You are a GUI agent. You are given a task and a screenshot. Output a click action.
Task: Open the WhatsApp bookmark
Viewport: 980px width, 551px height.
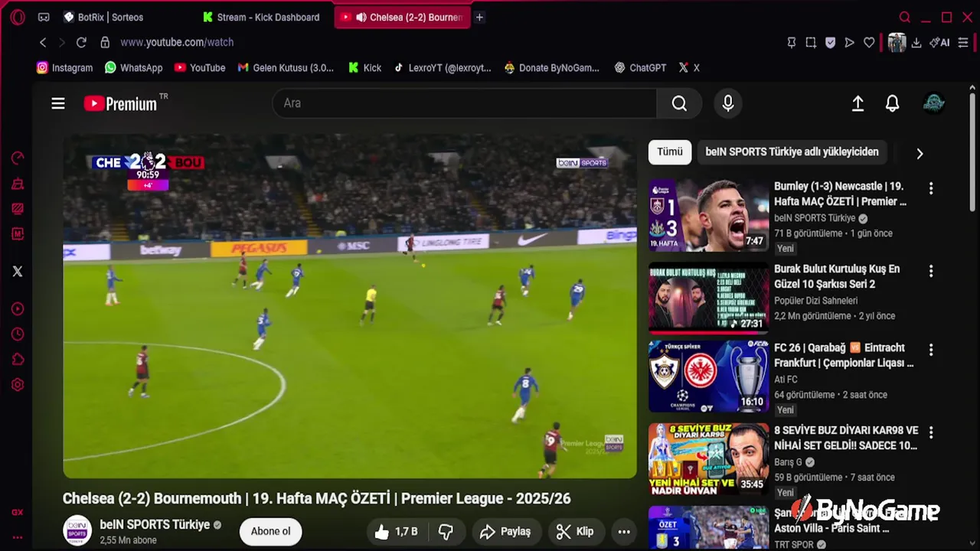pos(134,67)
